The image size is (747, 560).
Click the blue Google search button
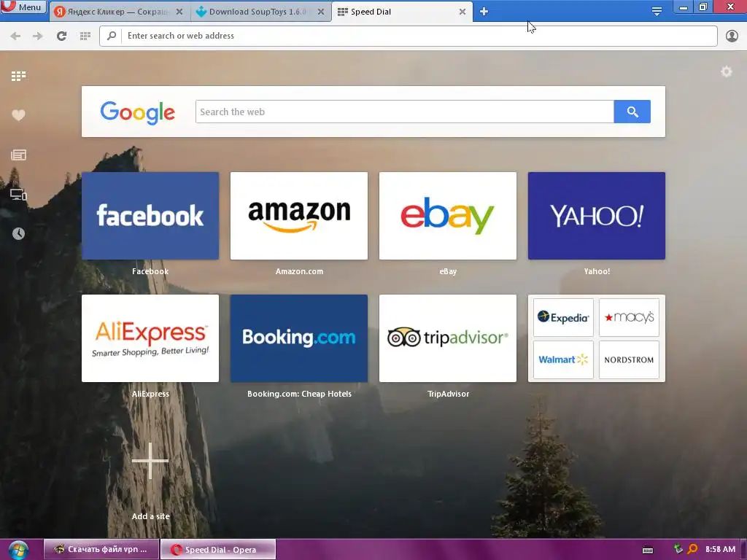click(632, 112)
